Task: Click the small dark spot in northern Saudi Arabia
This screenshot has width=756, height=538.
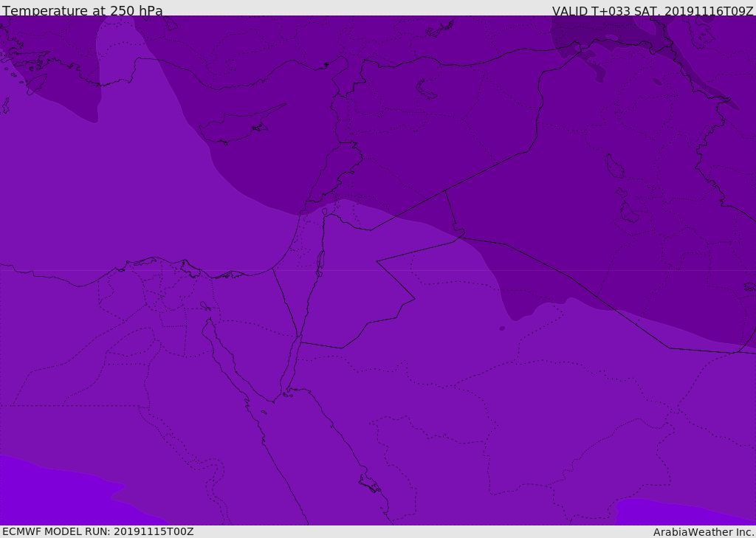Action: pyautogui.click(x=502, y=328)
